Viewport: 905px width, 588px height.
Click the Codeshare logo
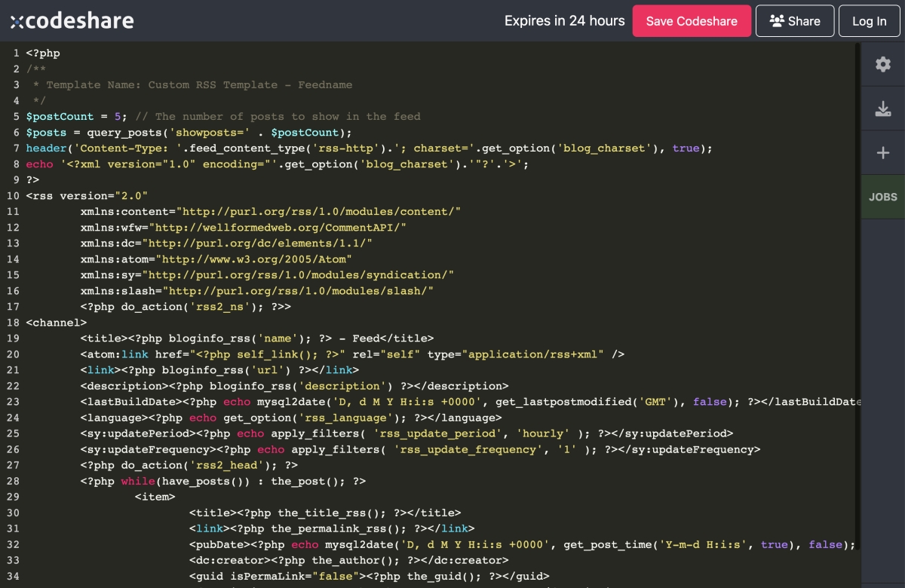pyautogui.click(x=72, y=21)
